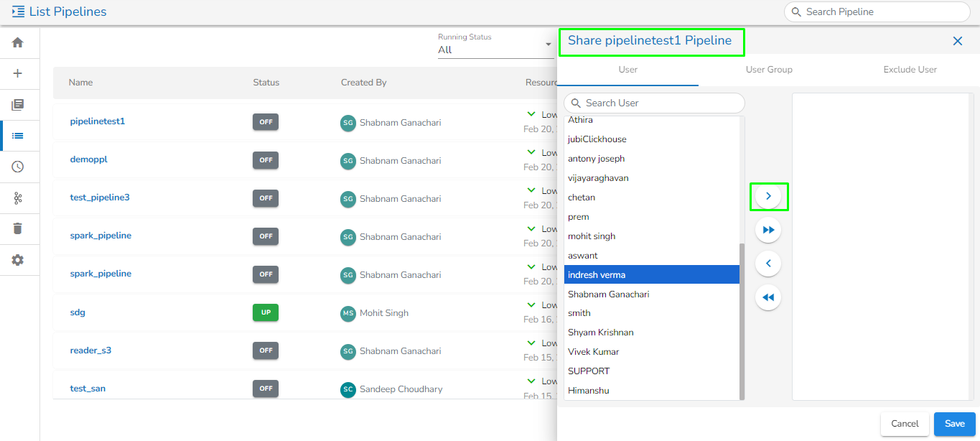Expand the Low resource chevron for reader_s3

(531, 343)
